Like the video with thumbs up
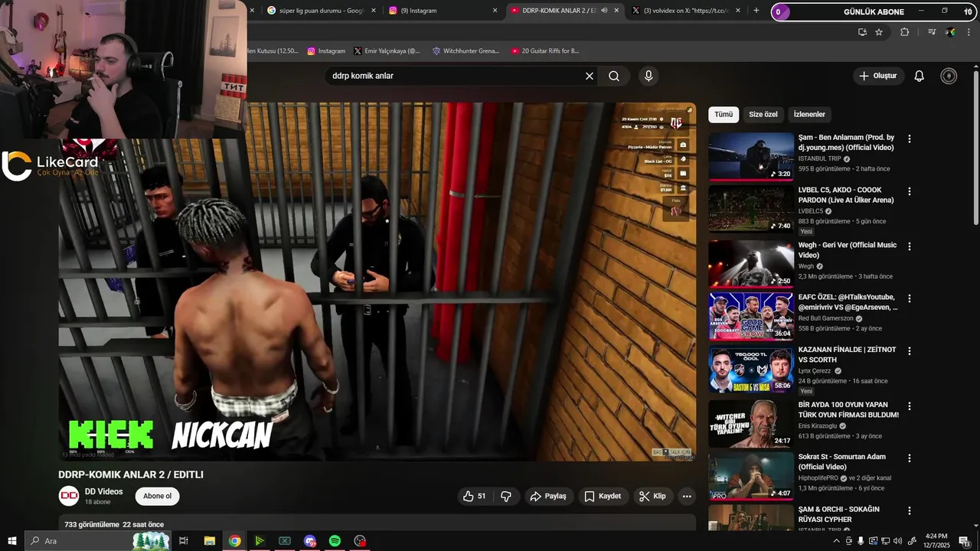Viewport: 980px width, 551px height. (x=475, y=496)
